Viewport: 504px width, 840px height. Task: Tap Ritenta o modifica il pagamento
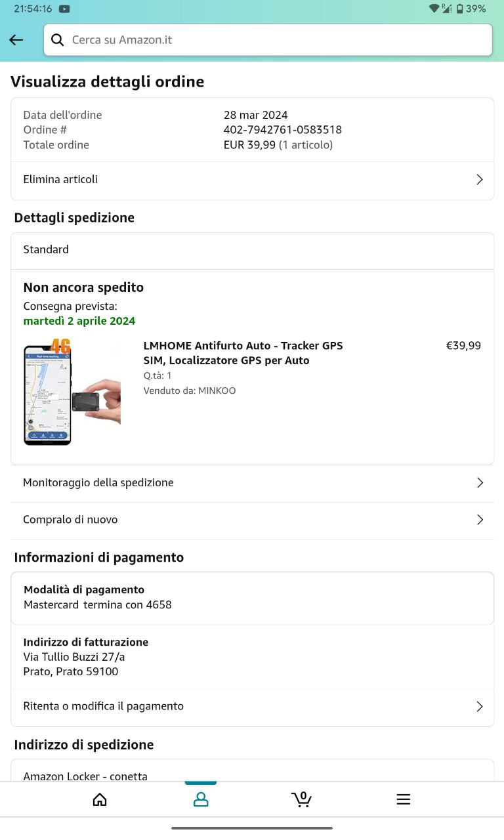[103, 707]
